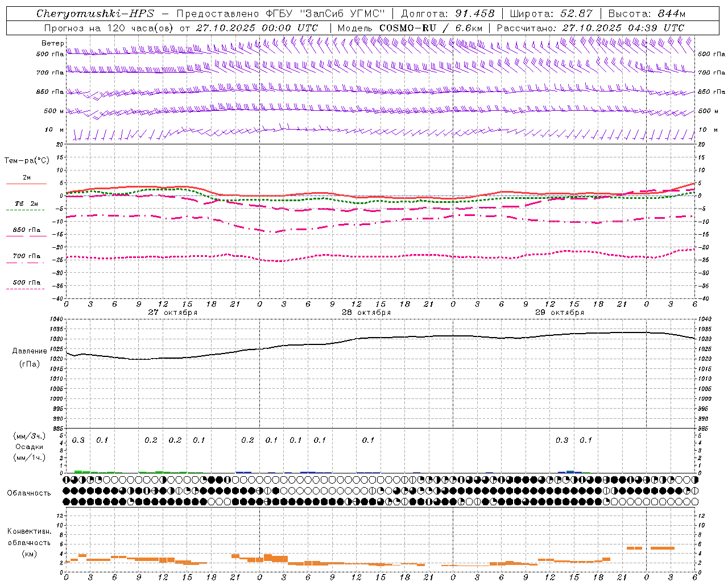
Task: Select the provider text ФГБУ "ЗапСиб УГМС"
Action: pyautogui.click(x=326, y=14)
